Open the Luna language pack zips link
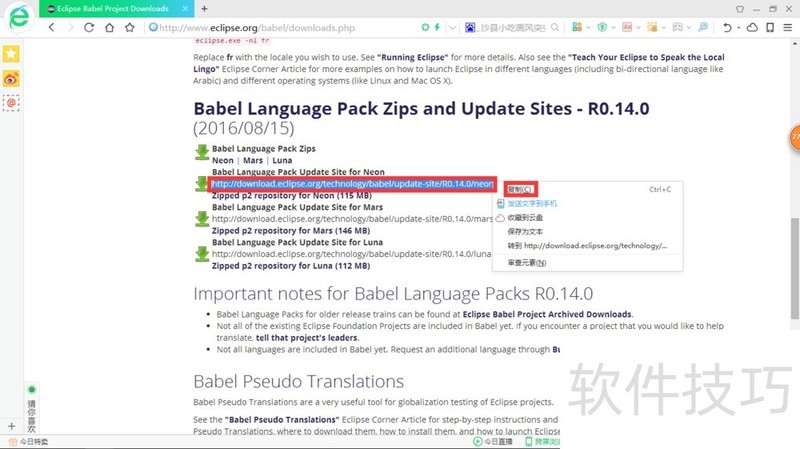The image size is (800, 449). tap(282, 160)
